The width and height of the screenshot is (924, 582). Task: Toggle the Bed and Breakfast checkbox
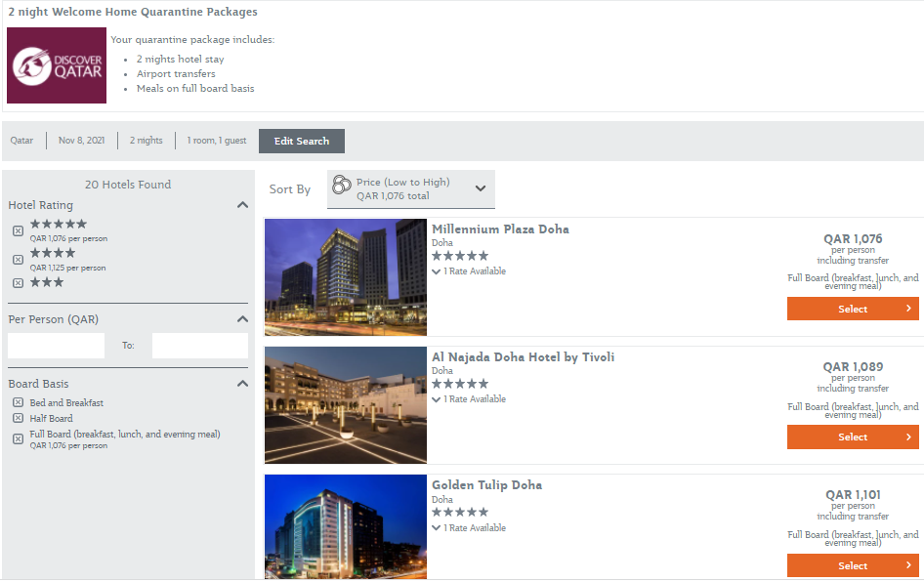click(x=19, y=403)
